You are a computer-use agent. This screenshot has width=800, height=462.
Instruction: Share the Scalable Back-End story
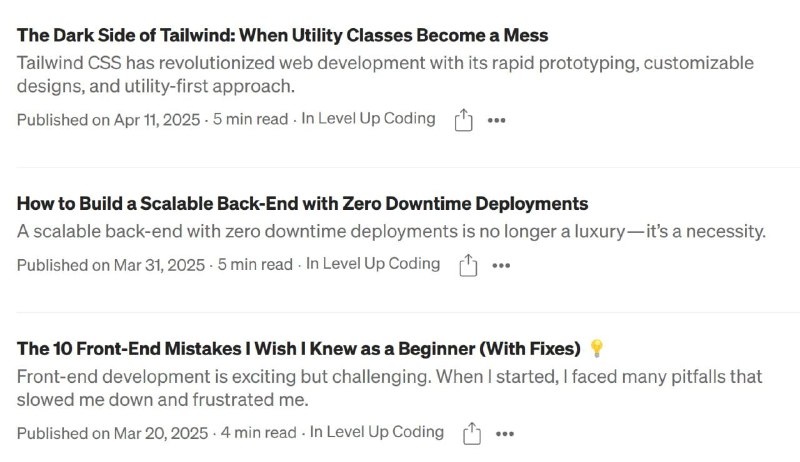[x=468, y=265]
